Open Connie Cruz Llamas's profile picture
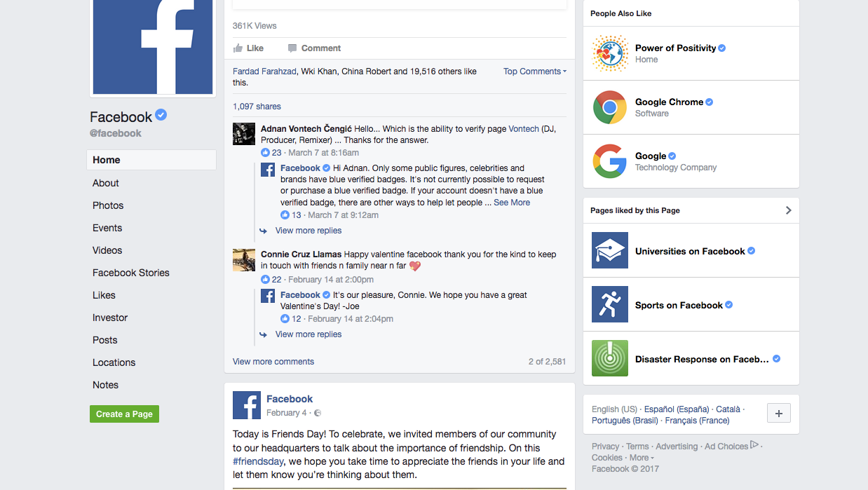 pyautogui.click(x=244, y=260)
